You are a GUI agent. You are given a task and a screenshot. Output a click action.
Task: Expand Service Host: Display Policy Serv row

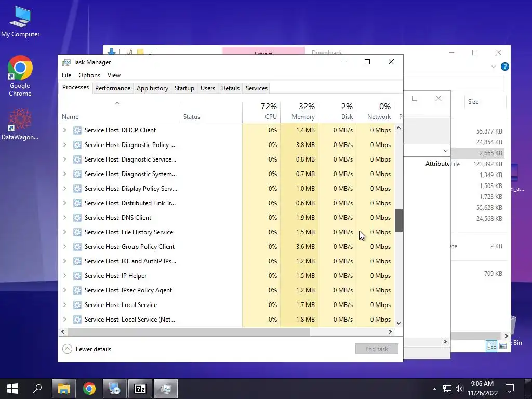65,189
